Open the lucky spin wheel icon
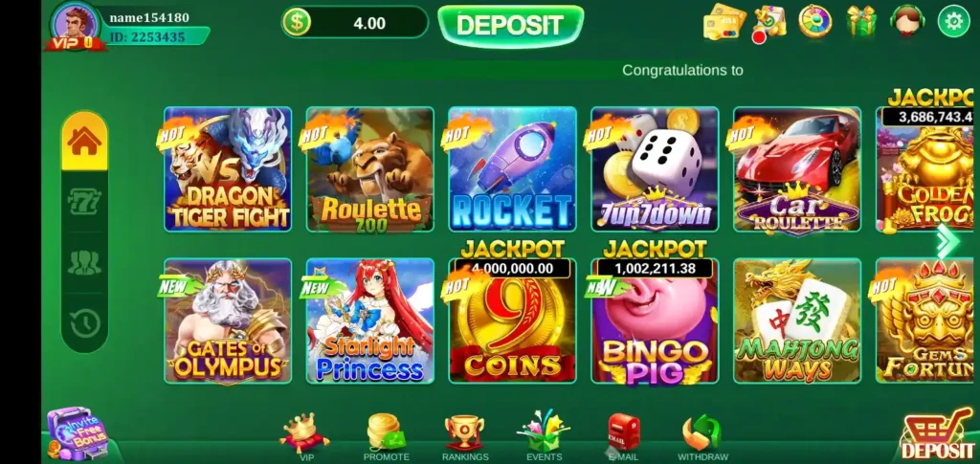Image resolution: width=980 pixels, height=464 pixels. point(815,21)
